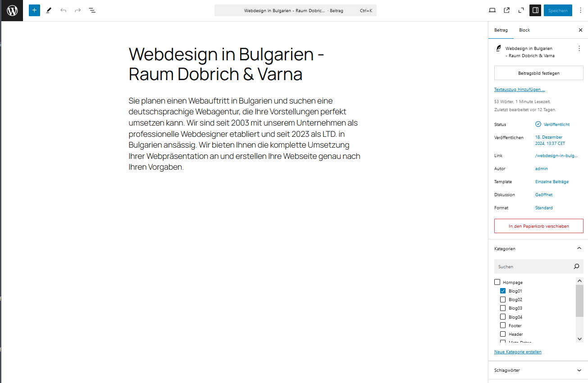The height and width of the screenshot is (383, 588).
Task: Open the post in a new tab
Action: 506,10
